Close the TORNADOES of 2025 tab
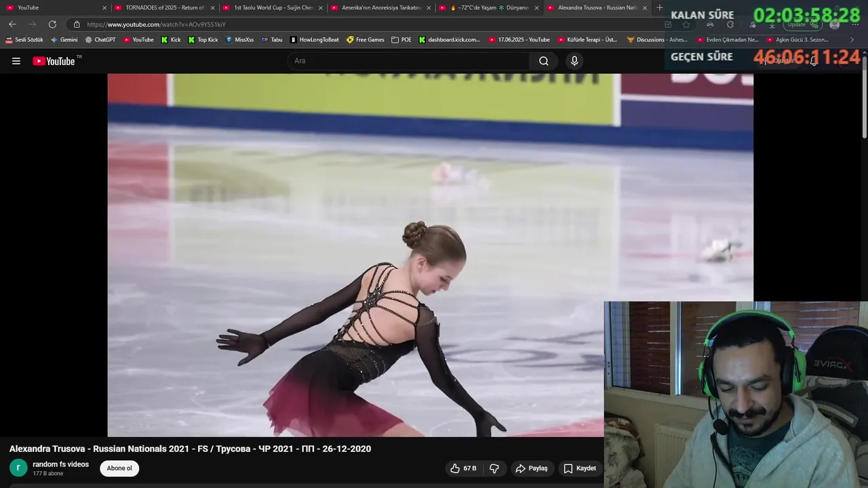The width and height of the screenshot is (868, 488). coord(212,8)
